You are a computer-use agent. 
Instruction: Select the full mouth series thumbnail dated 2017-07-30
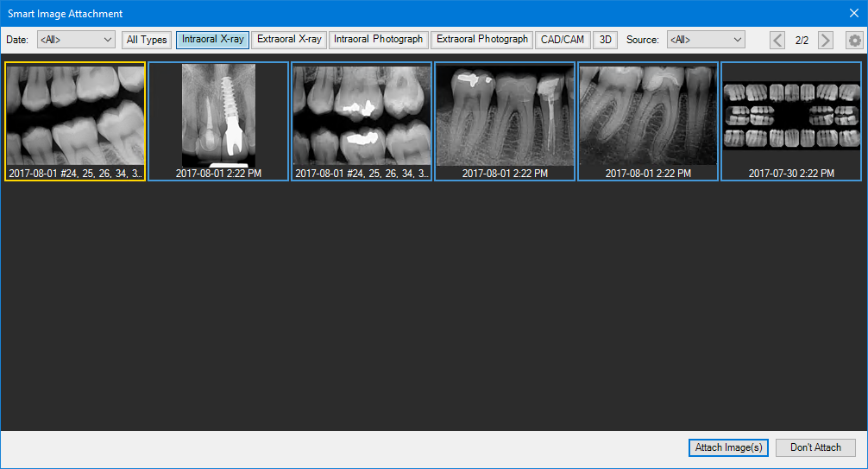coord(791,117)
